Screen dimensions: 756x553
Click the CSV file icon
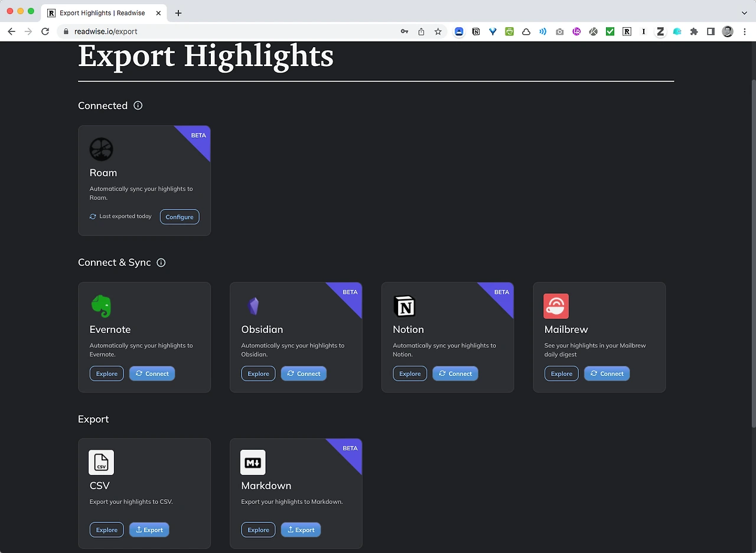click(101, 463)
